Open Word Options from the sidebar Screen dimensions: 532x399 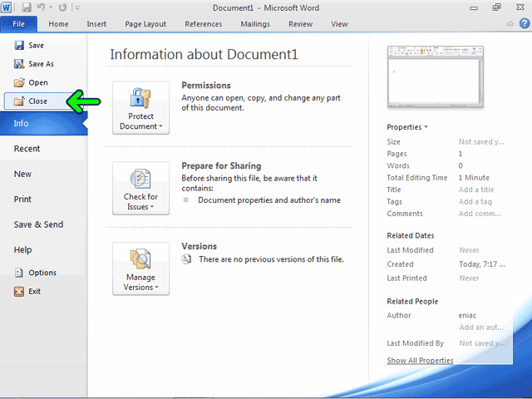coord(35,273)
